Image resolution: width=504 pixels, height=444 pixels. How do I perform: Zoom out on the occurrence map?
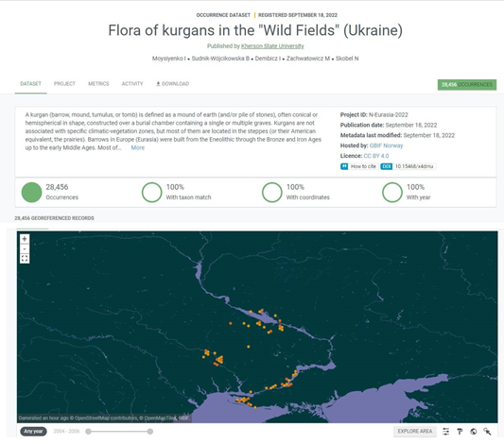click(25, 248)
